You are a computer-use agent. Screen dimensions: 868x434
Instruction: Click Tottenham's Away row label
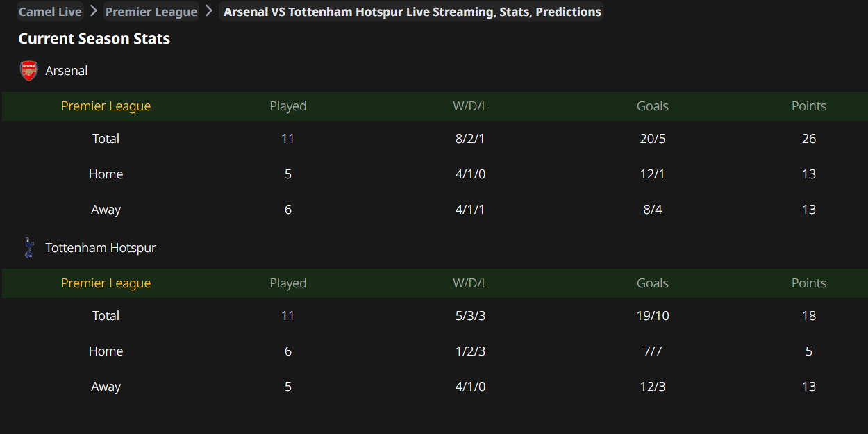(106, 387)
